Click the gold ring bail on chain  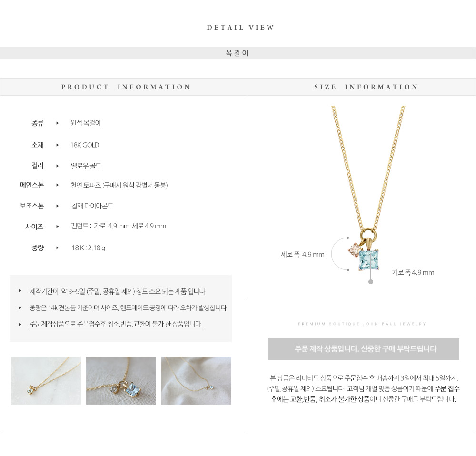coord(368,234)
